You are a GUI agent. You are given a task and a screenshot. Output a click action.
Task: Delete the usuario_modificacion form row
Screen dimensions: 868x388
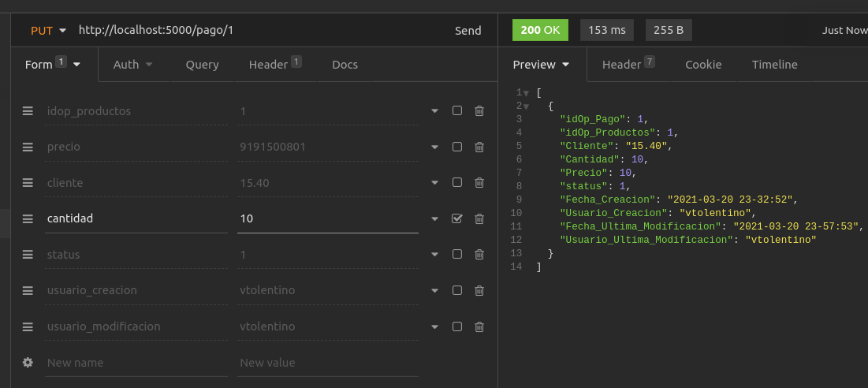click(479, 326)
